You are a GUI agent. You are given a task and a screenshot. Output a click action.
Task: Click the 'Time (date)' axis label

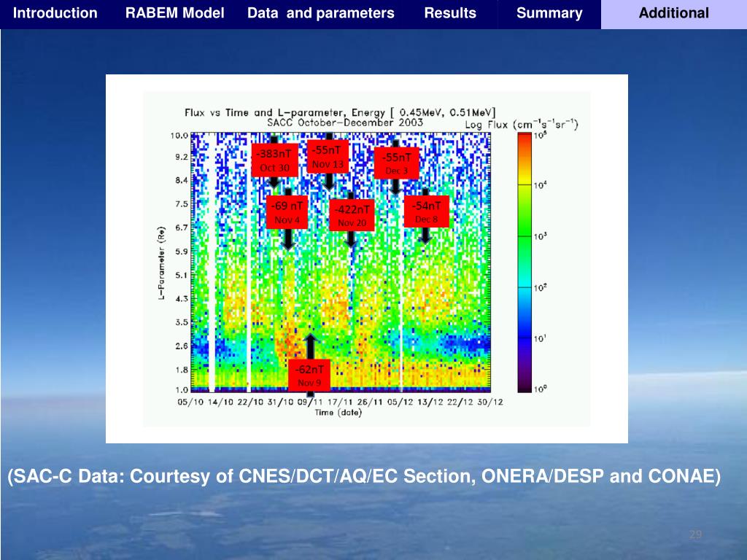click(x=338, y=413)
